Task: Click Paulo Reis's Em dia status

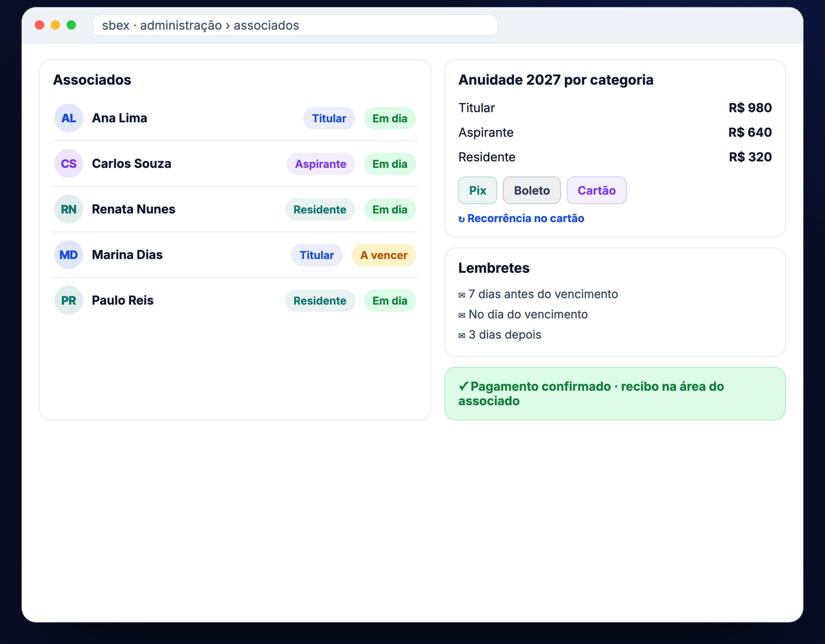Action: click(390, 301)
